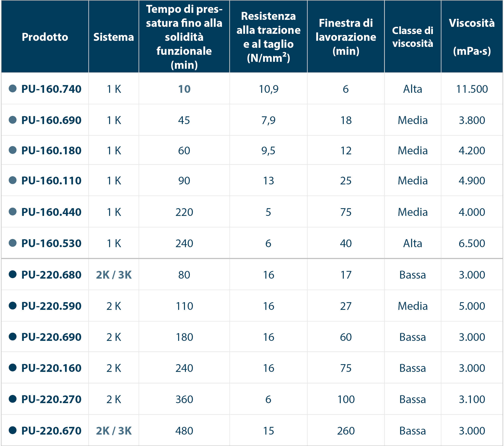Screen dimensions: 504x446
Task: Click the Alta class for PU-160.530
Action: (413, 243)
